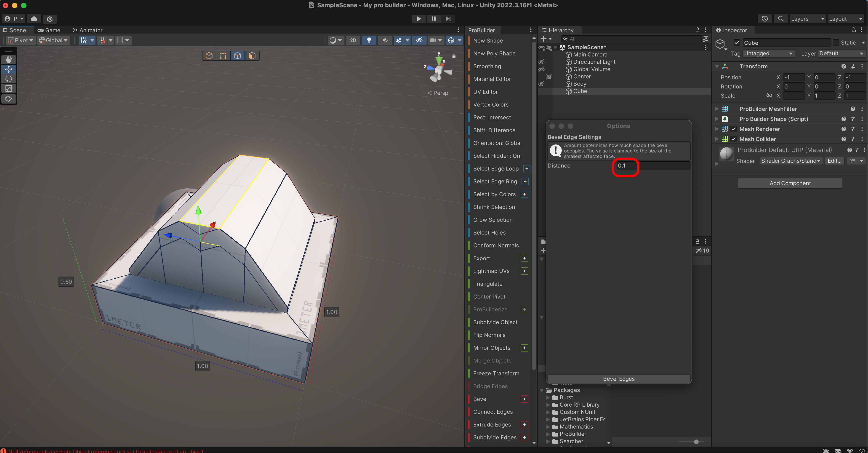Click the Add Component button
Image resolution: width=868 pixels, height=453 pixels.
click(x=790, y=183)
